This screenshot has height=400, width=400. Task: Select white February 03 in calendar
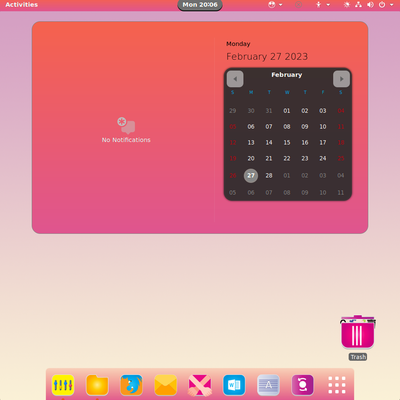[x=323, y=111]
